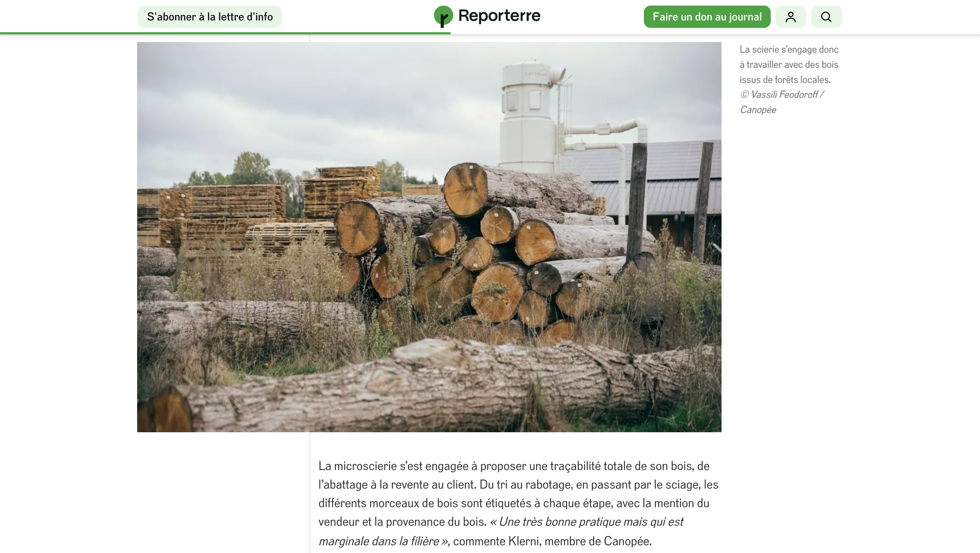
Task: Click the Reporterre wordmark to go home
Action: coord(499,16)
